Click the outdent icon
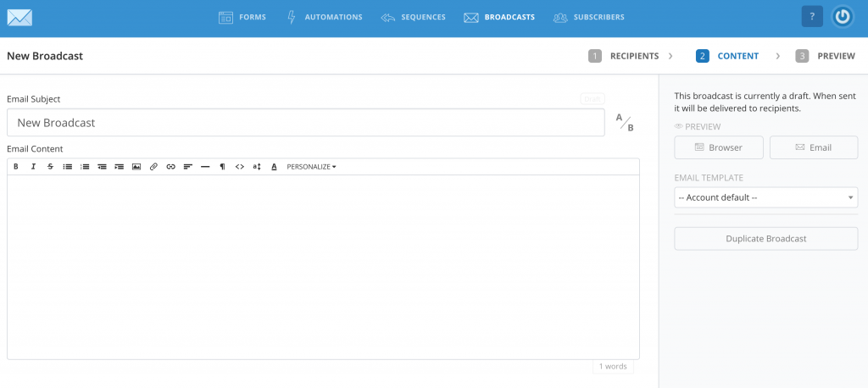The image size is (868, 388). pos(102,167)
